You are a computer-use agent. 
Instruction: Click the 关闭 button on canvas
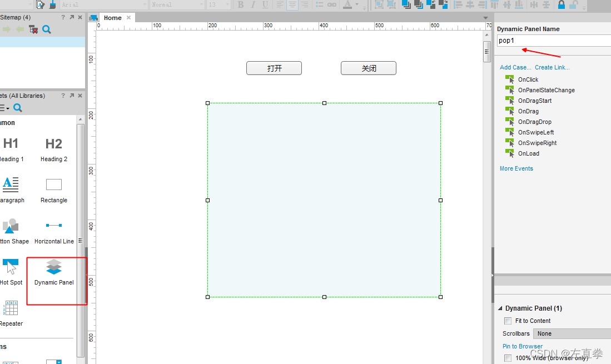369,68
